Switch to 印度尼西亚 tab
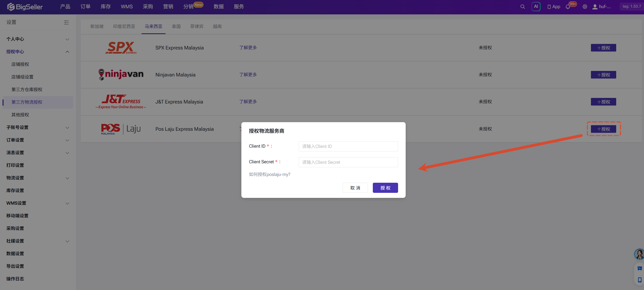The image size is (644, 290). coord(124,27)
